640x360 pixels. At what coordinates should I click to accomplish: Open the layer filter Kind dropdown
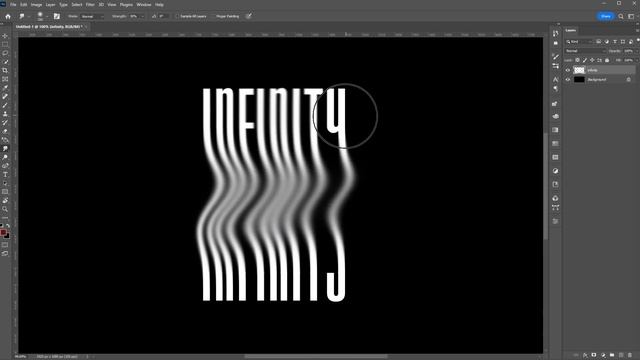coord(579,42)
